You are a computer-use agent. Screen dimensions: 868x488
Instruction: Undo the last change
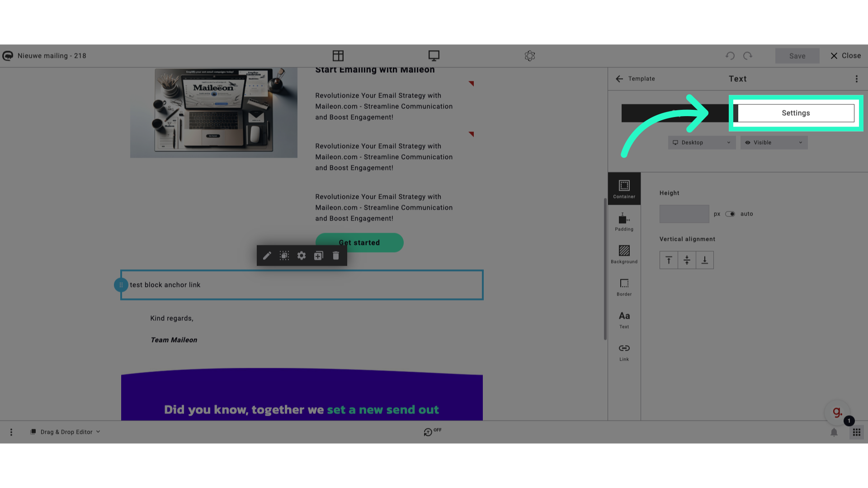coord(730,56)
